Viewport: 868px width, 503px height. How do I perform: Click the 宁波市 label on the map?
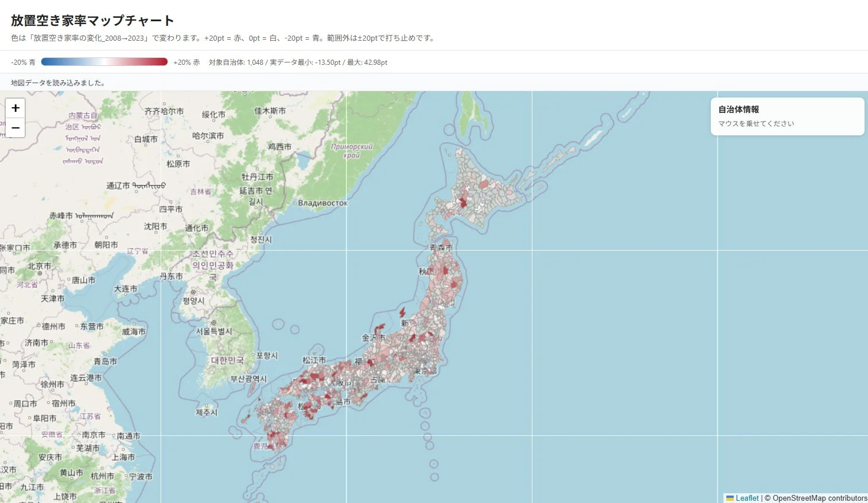coord(141,477)
